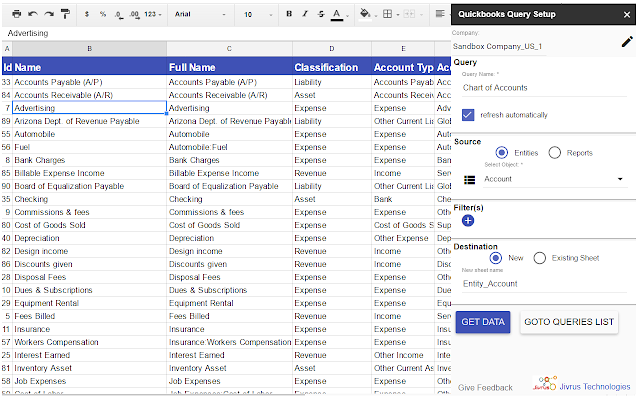Click Depreciation in the Name column
The image size is (640, 400).
point(89,238)
